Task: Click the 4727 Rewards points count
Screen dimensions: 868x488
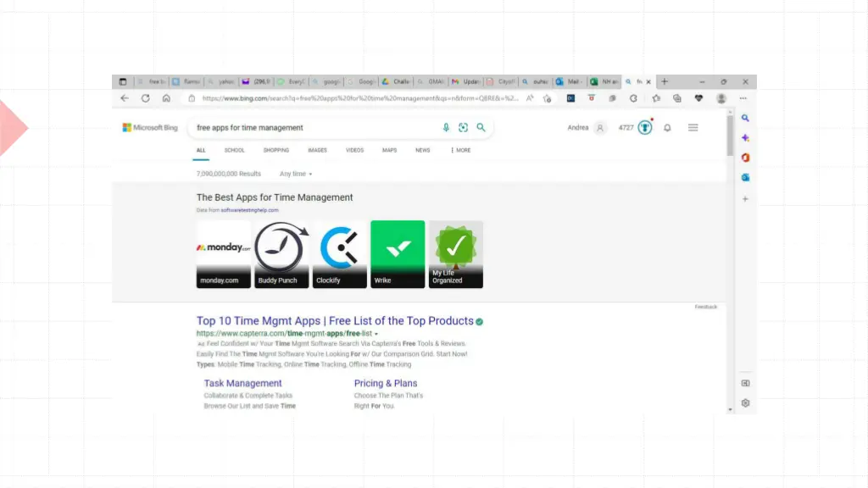Action: (x=626, y=128)
